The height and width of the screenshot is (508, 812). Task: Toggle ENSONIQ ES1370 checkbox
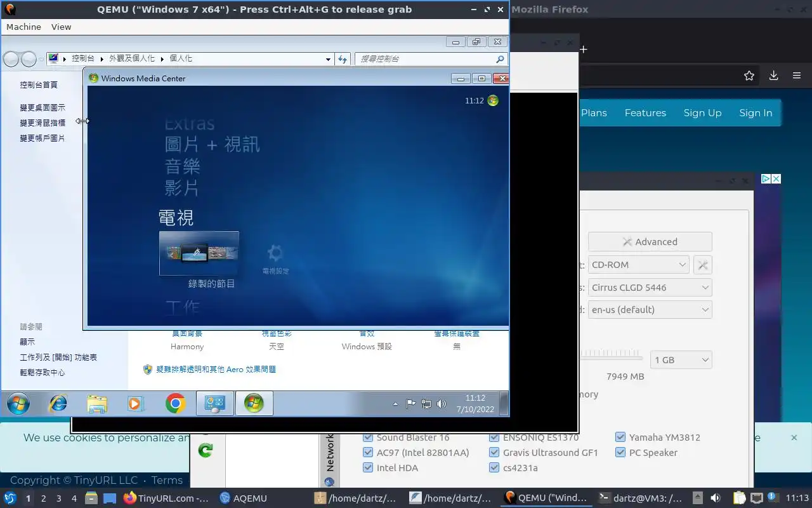[494, 438]
